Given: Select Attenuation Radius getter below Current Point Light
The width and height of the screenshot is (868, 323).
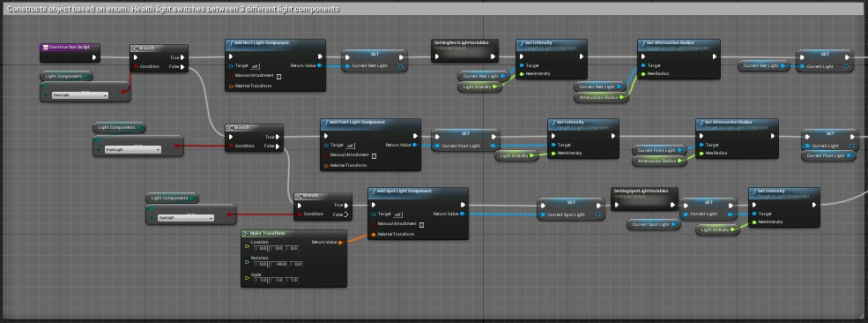Looking at the screenshot, I should (659, 161).
